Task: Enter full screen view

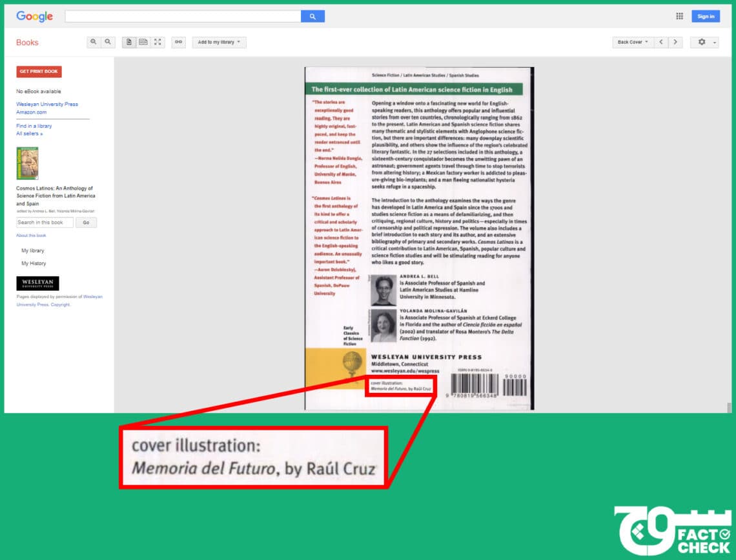Action: tap(158, 42)
